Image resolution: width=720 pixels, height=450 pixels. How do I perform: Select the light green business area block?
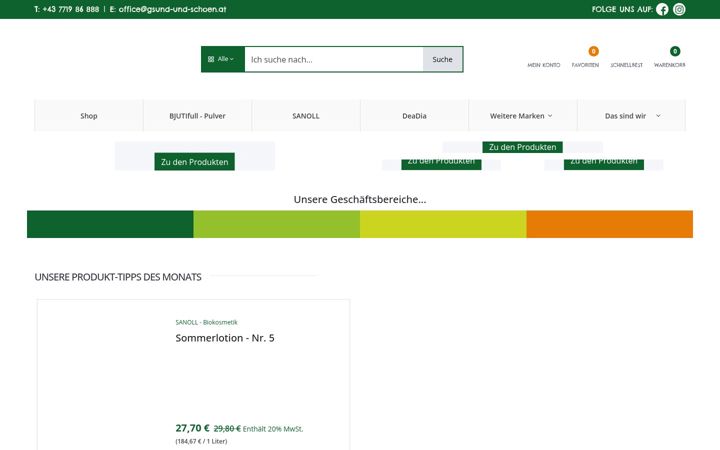pyautogui.click(x=276, y=224)
